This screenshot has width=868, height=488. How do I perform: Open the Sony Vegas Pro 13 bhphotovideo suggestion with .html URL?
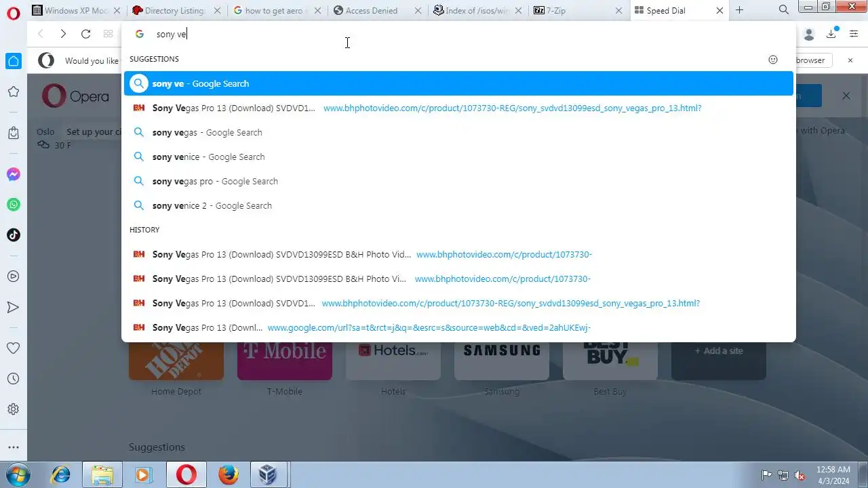(458, 108)
